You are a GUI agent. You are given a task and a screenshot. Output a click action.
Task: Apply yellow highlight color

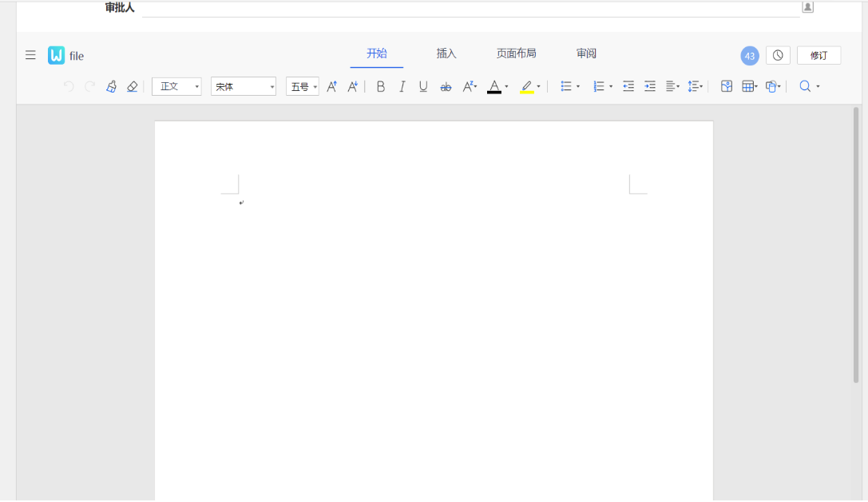click(x=526, y=86)
